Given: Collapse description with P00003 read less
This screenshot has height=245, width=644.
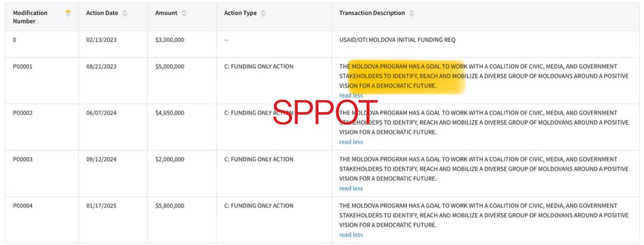Looking at the screenshot, I should tap(351, 188).
